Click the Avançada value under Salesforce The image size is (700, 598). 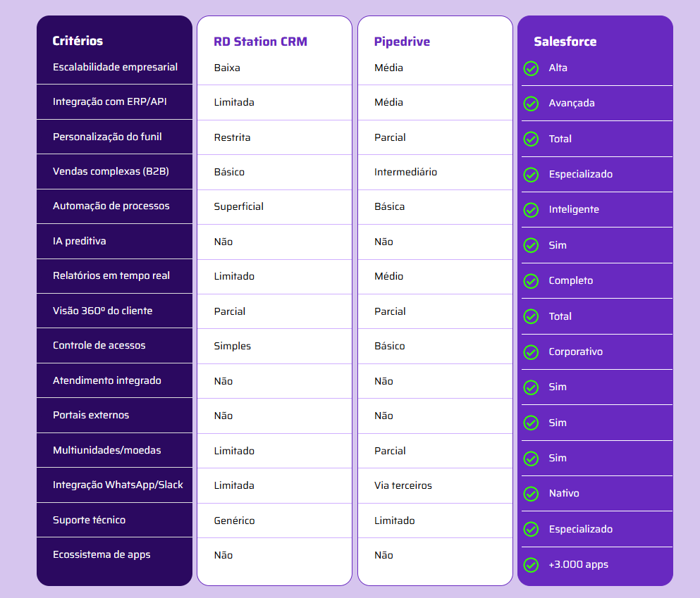click(x=572, y=103)
